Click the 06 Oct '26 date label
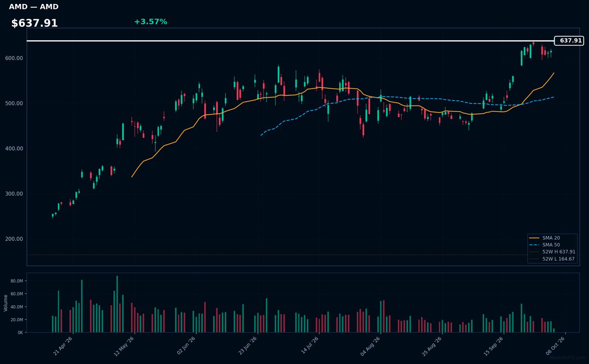This screenshot has width=589, height=364. [x=556, y=345]
